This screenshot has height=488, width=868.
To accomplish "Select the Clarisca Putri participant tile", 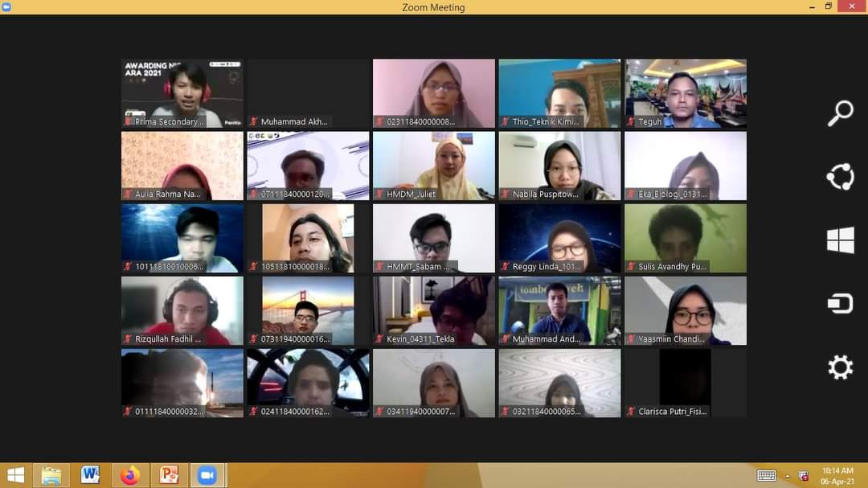I will (x=686, y=383).
